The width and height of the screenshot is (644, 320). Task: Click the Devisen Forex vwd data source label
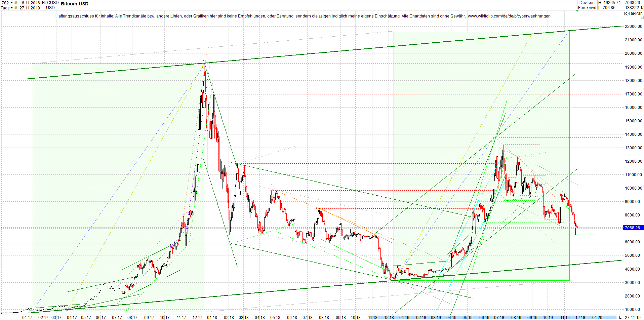point(587,5)
